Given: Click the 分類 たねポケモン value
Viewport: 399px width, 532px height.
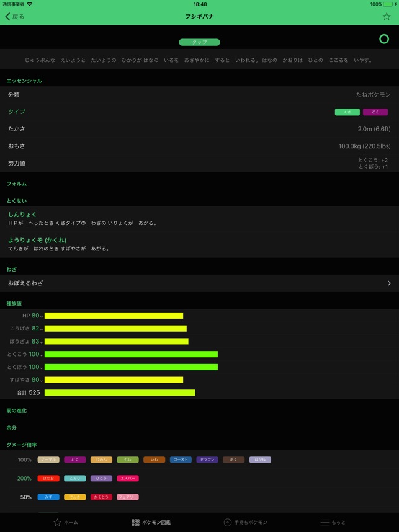Looking at the screenshot, I should point(373,95).
